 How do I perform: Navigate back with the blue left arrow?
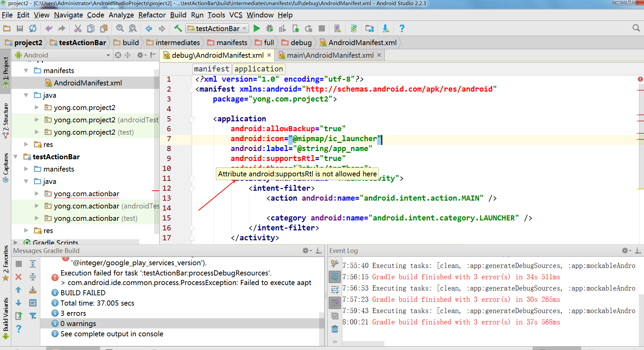149,28
